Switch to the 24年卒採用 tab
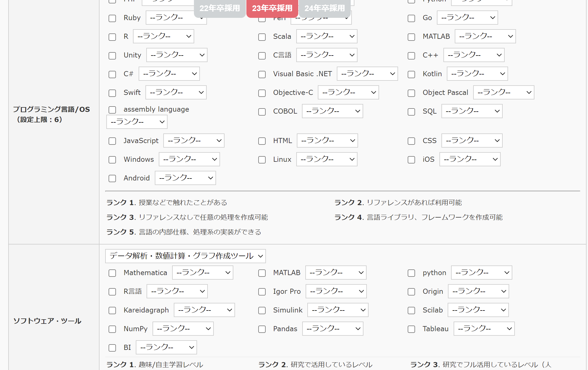This screenshot has width=588, height=370. [324, 8]
